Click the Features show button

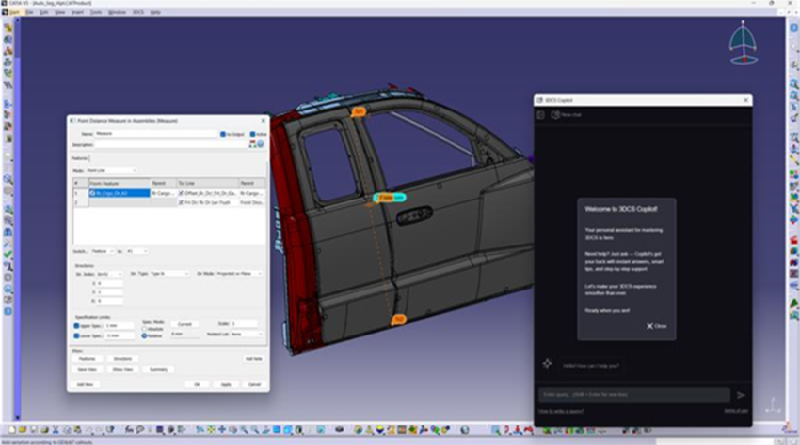87,359
